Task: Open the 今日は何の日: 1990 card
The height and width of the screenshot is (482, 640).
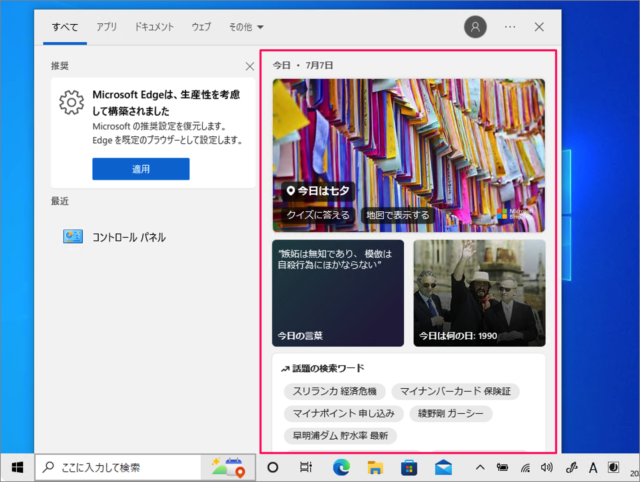Action: point(480,293)
